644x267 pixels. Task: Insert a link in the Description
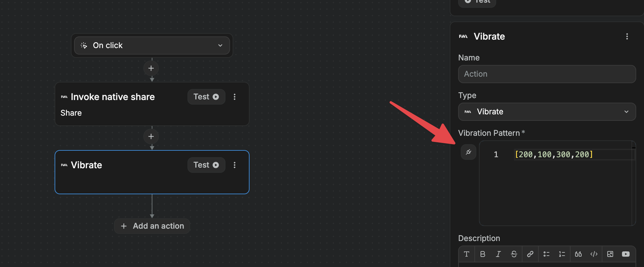click(530, 254)
